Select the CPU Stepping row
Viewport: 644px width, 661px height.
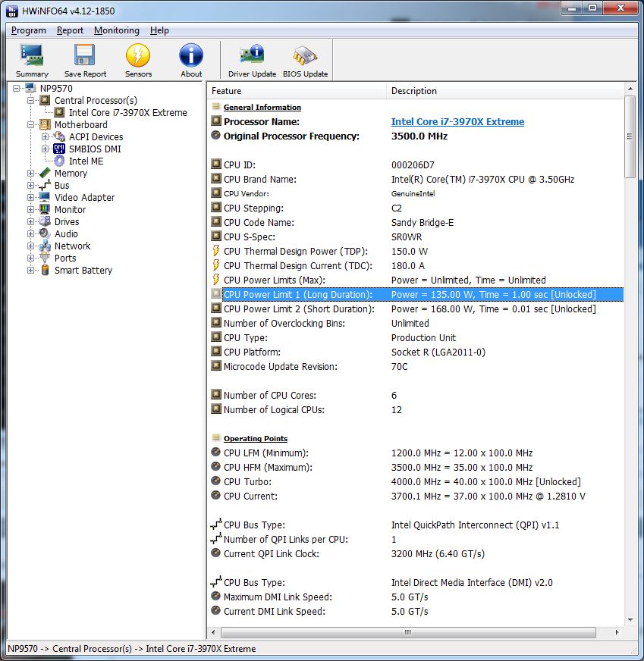click(x=417, y=208)
